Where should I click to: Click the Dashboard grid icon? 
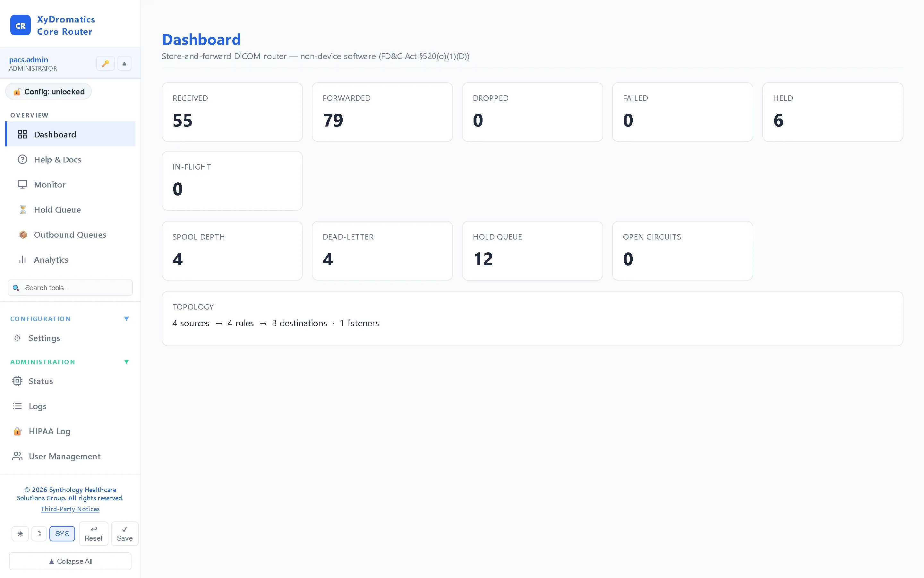tap(22, 134)
